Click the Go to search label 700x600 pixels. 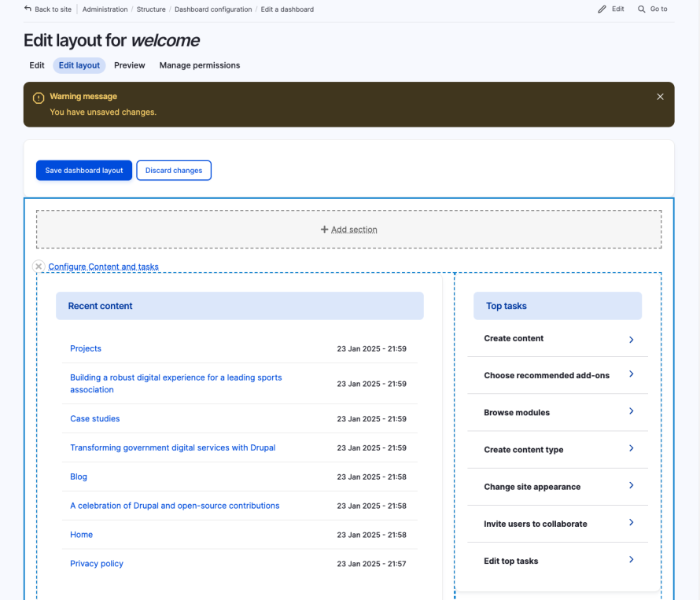coord(658,9)
